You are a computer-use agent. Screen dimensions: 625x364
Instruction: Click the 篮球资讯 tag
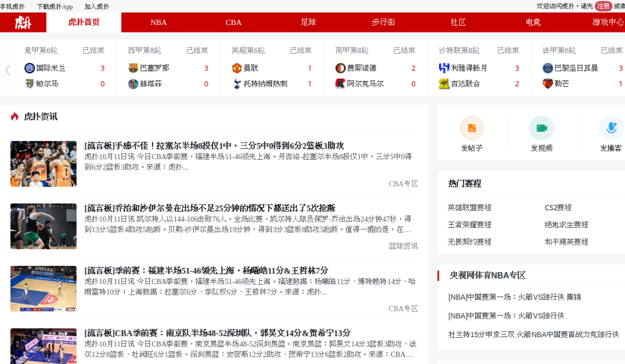point(403,246)
